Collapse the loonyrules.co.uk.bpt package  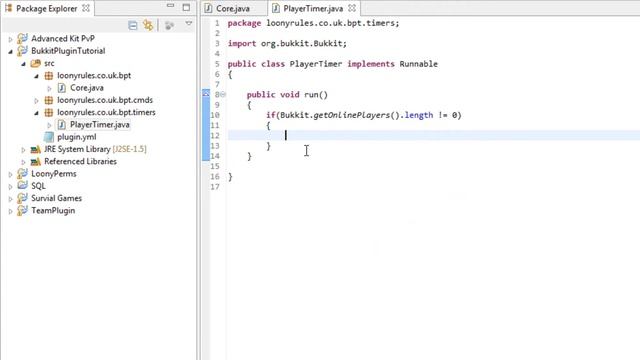(x=36, y=76)
